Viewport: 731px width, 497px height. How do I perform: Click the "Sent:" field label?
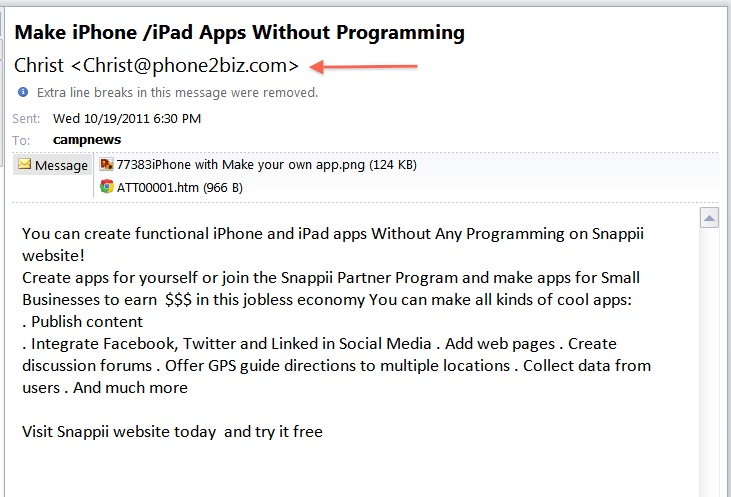click(27, 118)
